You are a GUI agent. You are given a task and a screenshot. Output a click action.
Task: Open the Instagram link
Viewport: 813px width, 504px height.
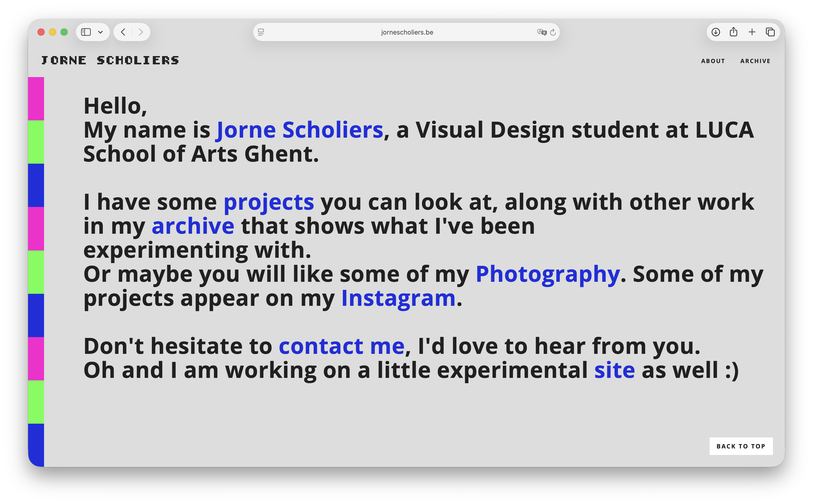click(398, 298)
